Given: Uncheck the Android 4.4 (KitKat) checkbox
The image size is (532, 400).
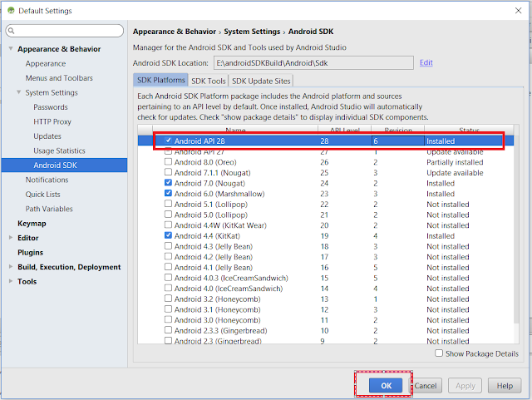Looking at the screenshot, I should [x=168, y=235].
